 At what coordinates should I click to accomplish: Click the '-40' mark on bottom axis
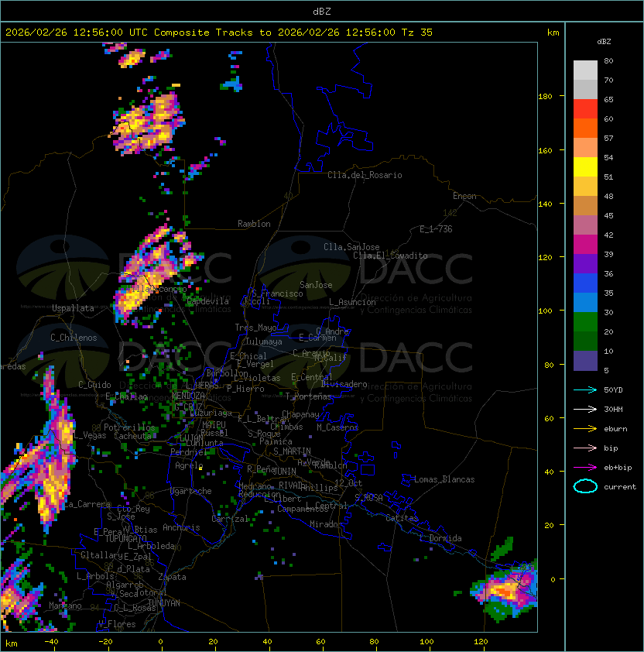[51, 642]
